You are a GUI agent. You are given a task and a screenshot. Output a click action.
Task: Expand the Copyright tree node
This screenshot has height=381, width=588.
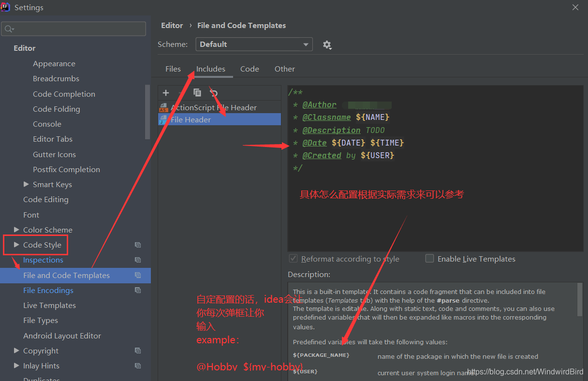coord(16,351)
